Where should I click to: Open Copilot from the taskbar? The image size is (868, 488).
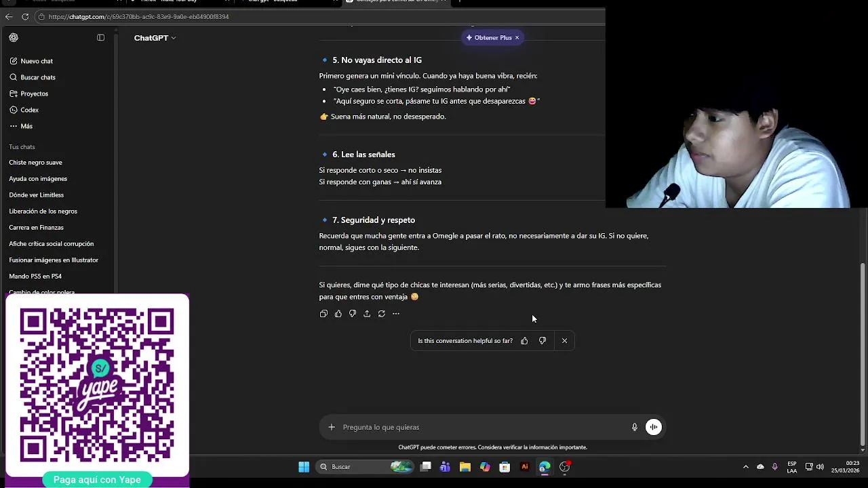[485, 466]
